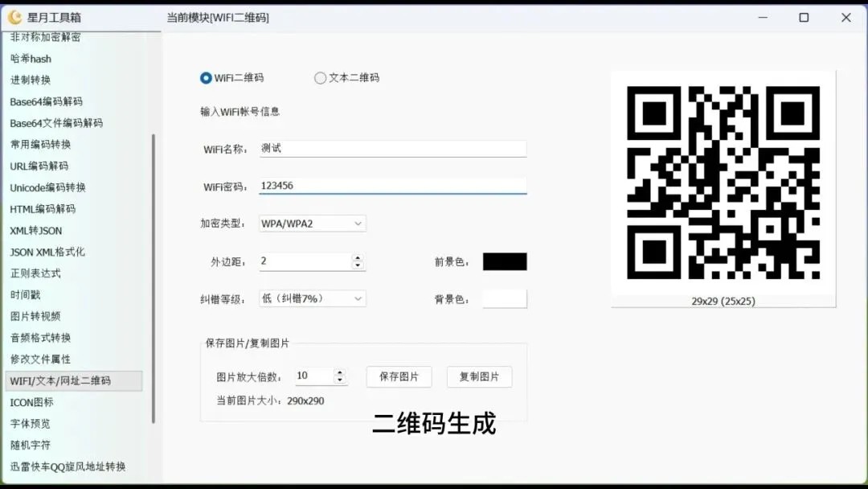868x489 pixels.
Task: Pick the black 前景色 color swatch
Action: 505,261
